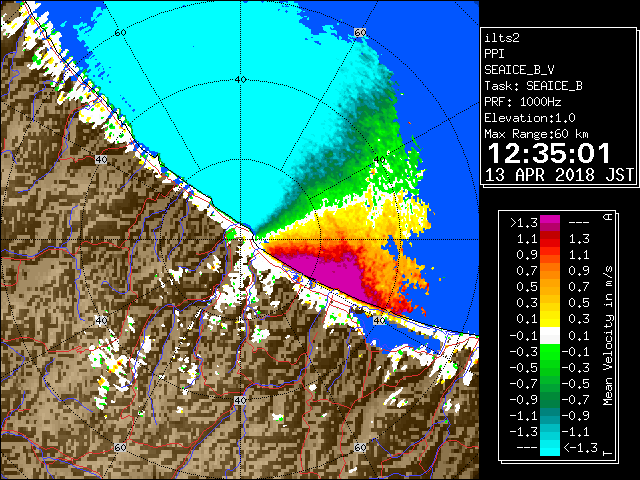The height and width of the screenshot is (480, 640).
Task: Click the magenta swatch on the velocity legend
Action: coord(550,223)
